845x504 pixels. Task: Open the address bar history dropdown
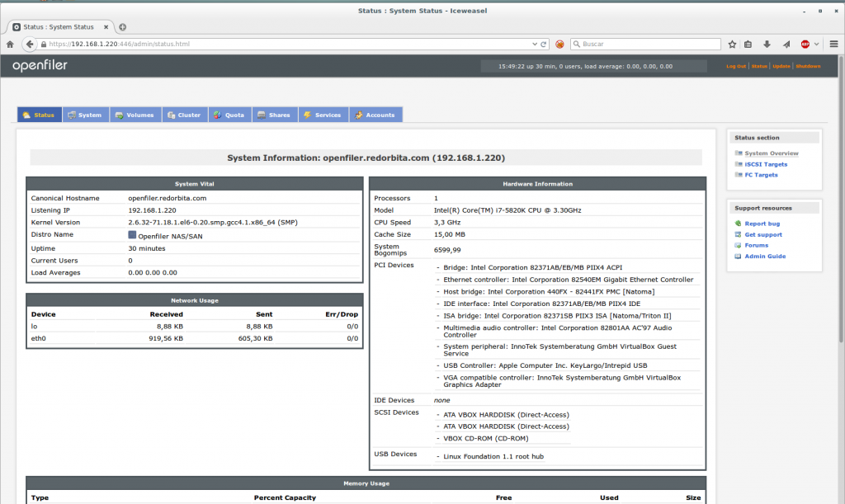coord(535,44)
